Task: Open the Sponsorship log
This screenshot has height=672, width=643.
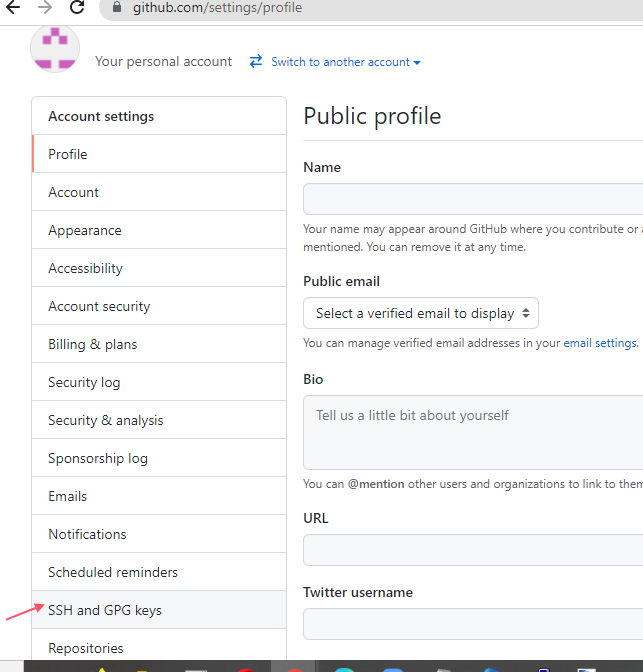Action: pos(159,458)
